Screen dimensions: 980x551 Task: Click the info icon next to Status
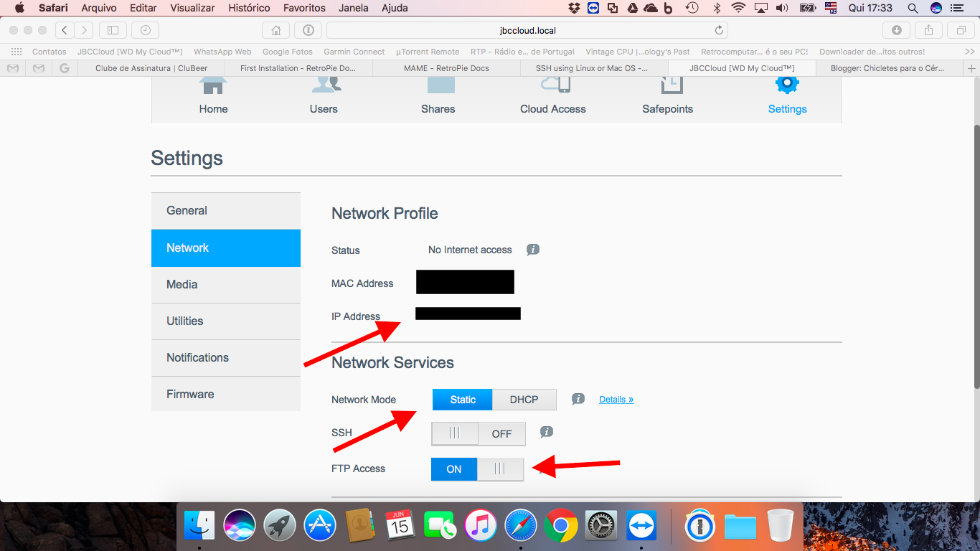[x=532, y=250]
